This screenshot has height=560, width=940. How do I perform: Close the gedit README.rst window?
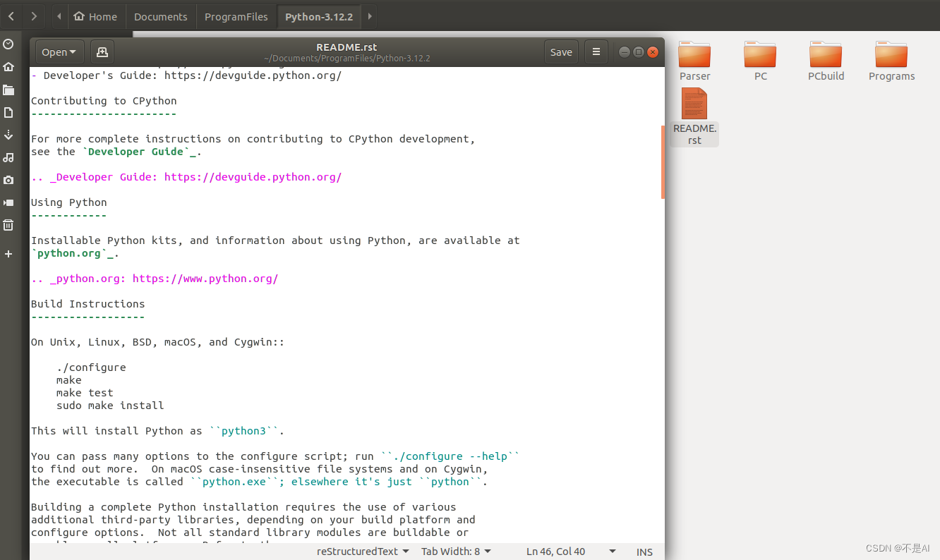coord(653,52)
